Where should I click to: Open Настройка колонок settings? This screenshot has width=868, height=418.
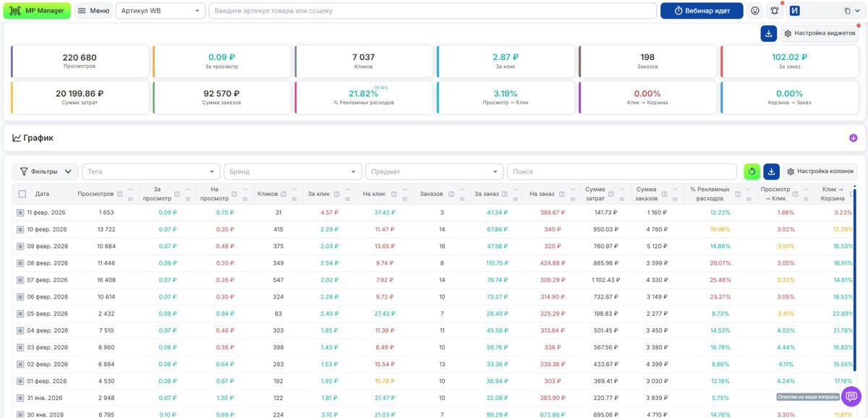(820, 171)
